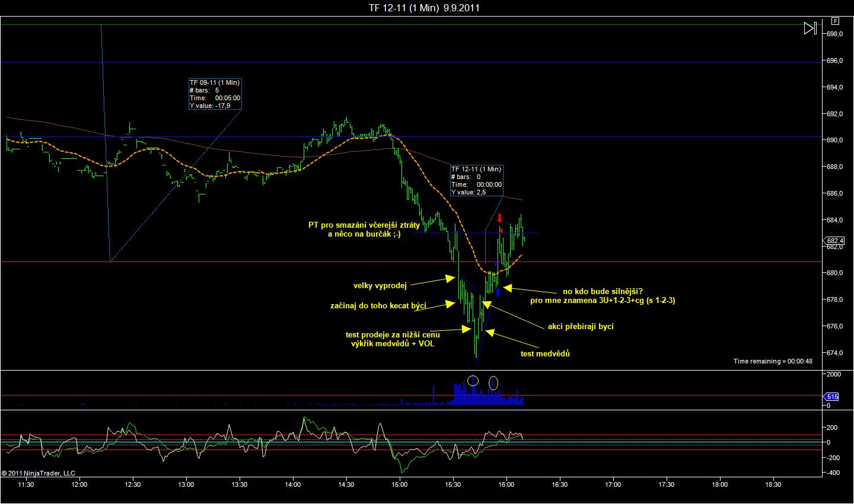
Task: Click the 698,0 price axis label
Action: pos(835,34)
